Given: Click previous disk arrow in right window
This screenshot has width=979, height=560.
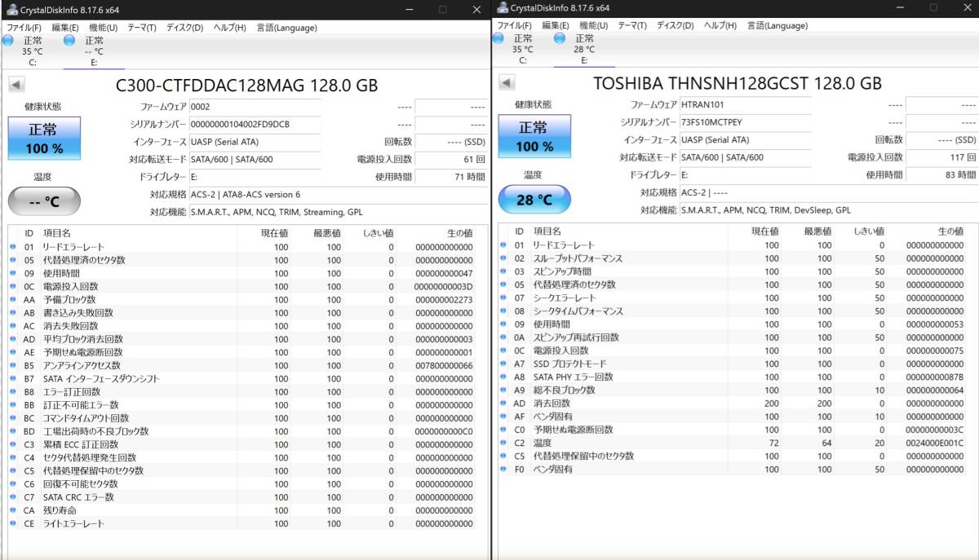Looking at the screenshot, I should point(507,83).
